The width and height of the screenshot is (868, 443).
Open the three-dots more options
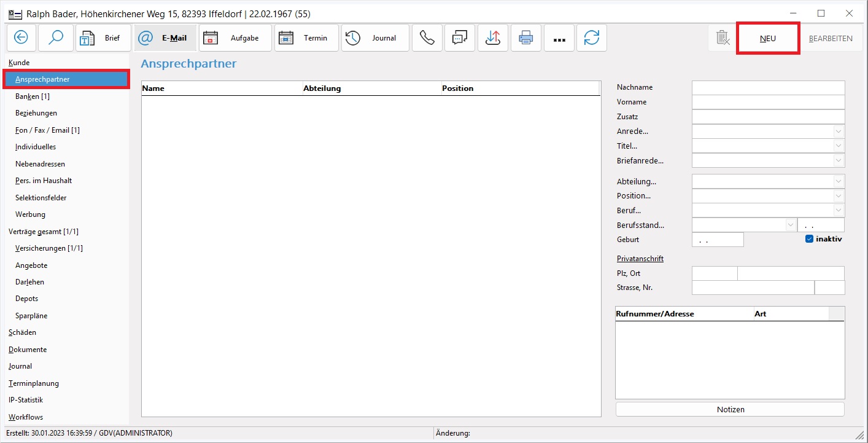(559, 39)
